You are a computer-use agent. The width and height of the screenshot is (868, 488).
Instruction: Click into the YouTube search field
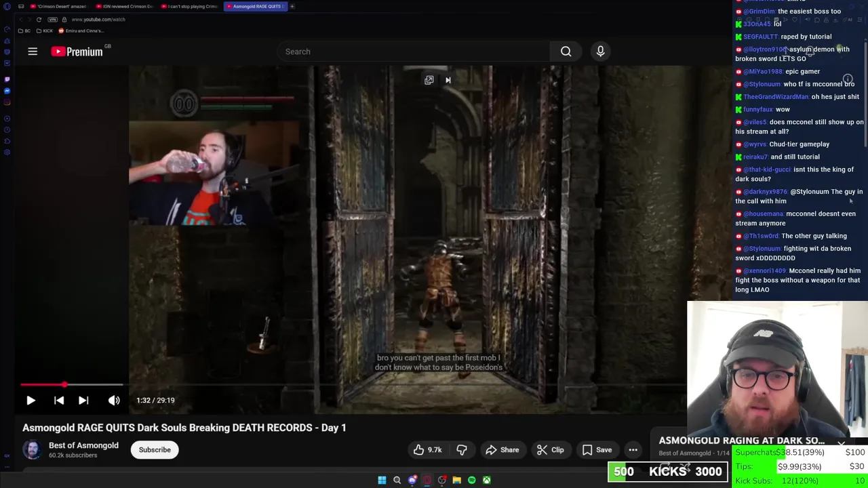point(414,52)
